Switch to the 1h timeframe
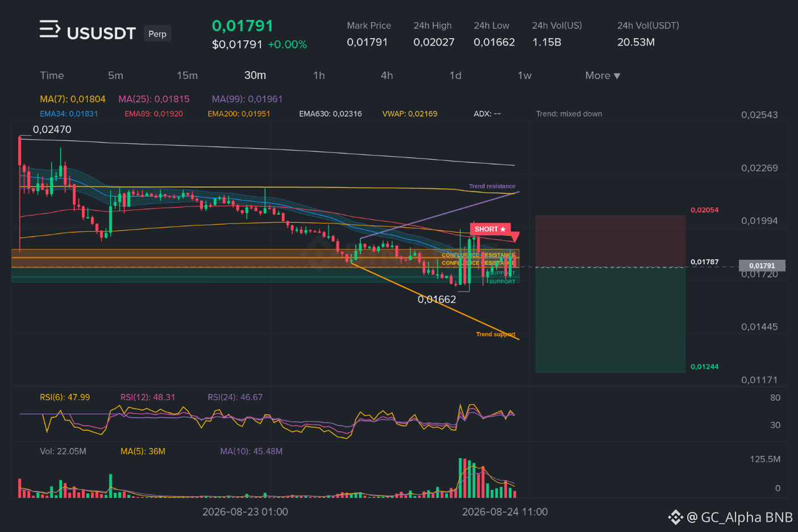This screenshot has width=798, height=532. [x=319, y=76]
